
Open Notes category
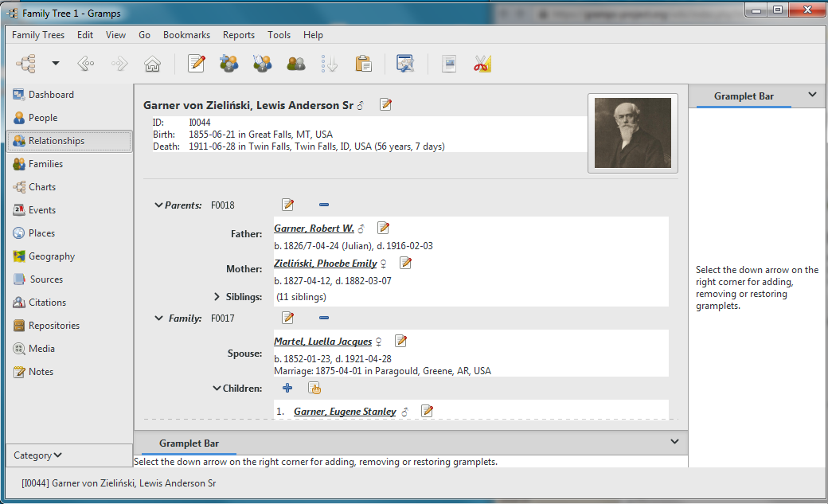click(x=69, y=372)
